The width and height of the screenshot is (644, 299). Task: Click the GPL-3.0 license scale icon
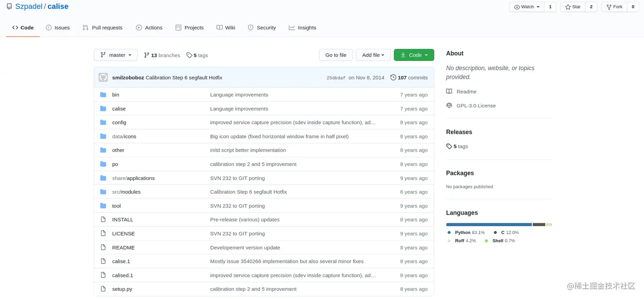click(x=449, y=105)
